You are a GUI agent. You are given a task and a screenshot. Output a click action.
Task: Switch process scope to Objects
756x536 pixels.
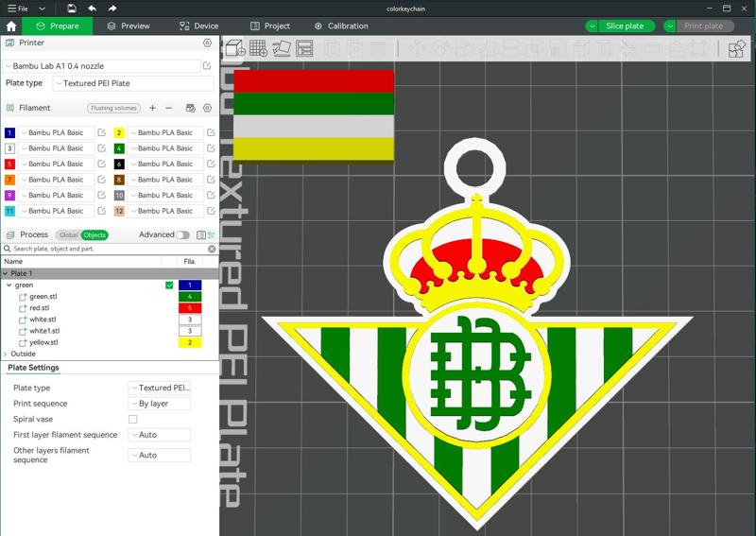click(94, 235)
